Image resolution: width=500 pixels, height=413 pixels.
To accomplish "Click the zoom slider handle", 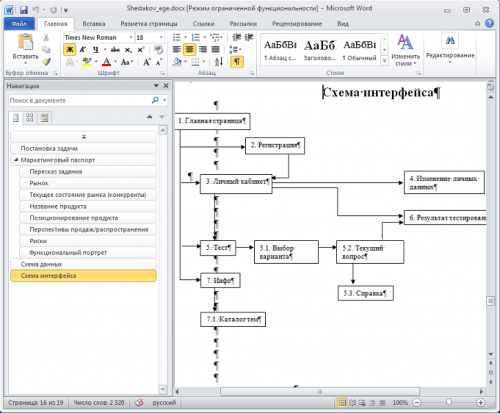I will (x=449, y=402).
